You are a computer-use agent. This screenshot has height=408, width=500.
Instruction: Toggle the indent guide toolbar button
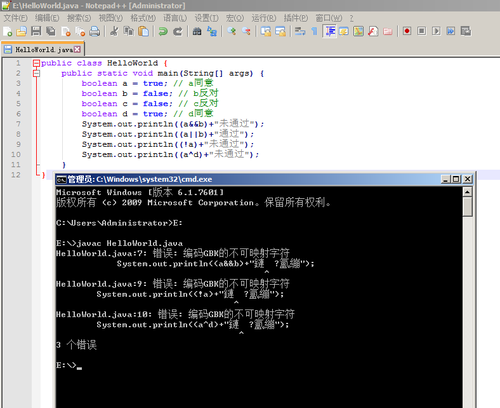coord(330,31)
